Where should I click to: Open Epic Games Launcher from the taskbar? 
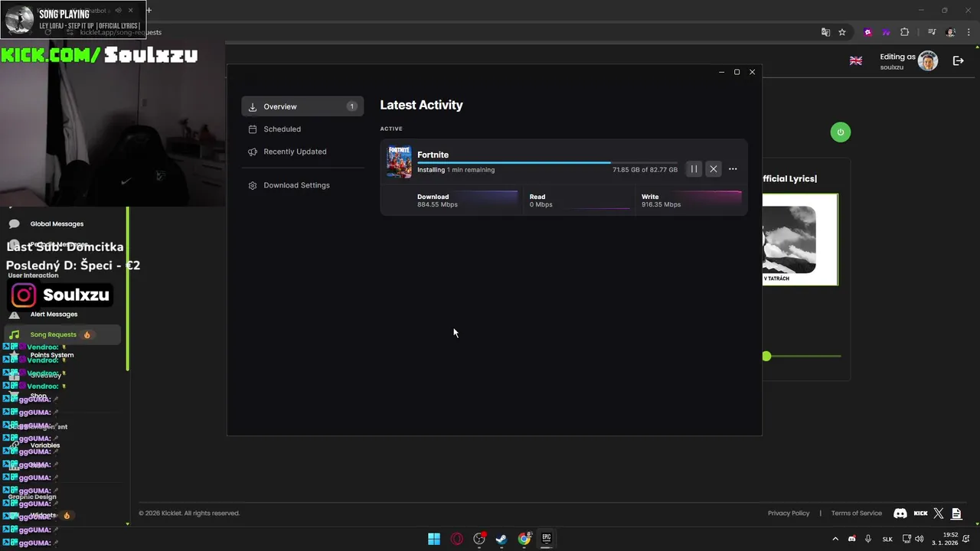pyautogui.click(x=547, y=539)
